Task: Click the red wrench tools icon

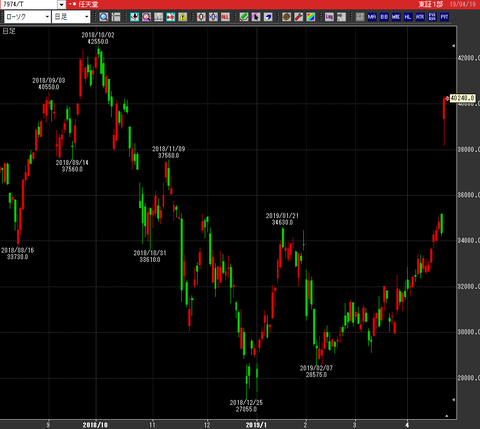Action: pos(298,17)
